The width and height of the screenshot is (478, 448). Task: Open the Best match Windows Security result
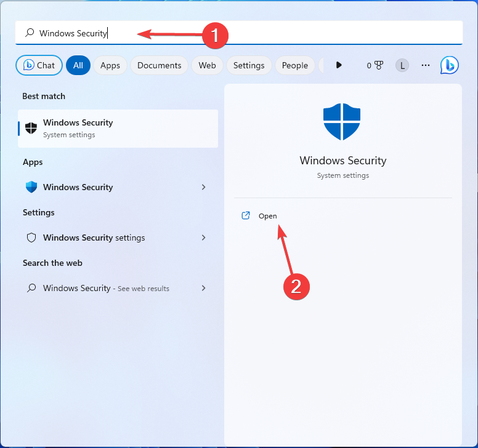coord(118,129)
